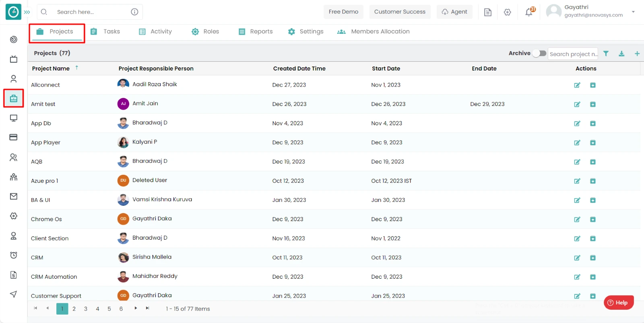Expand the sidebar using double chevron
This screenshot has width=644, height=323.
(27, 12)
